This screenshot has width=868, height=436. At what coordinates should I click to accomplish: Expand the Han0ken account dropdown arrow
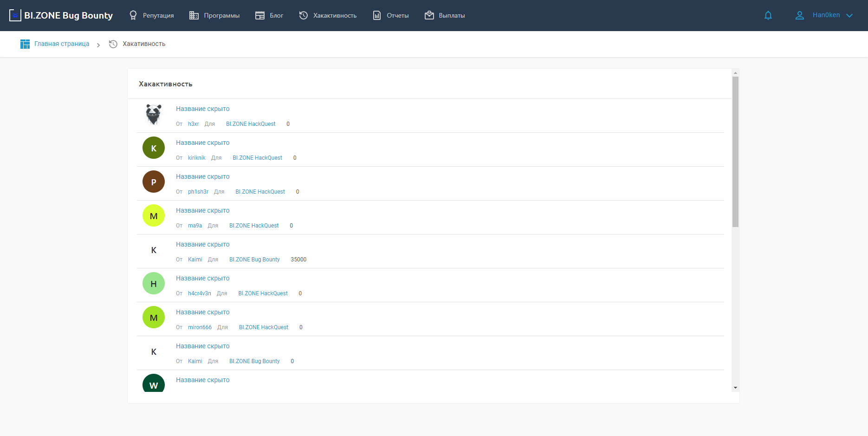[849, 15]
